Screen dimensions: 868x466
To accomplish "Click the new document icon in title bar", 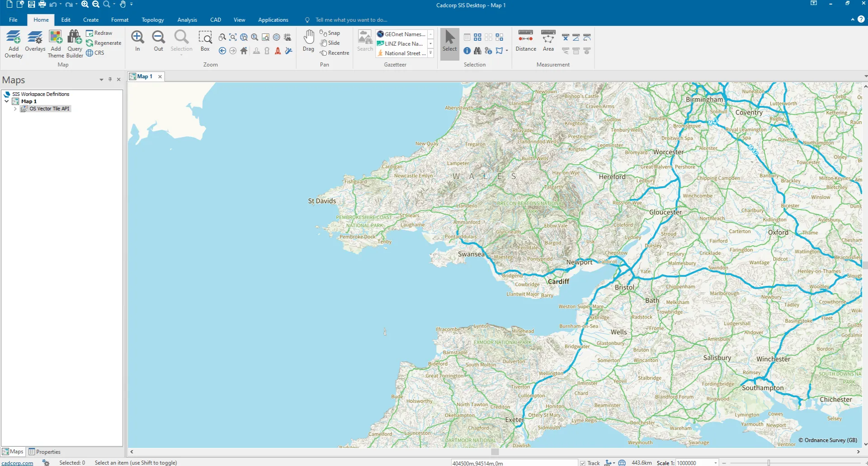I will (9, 5).
